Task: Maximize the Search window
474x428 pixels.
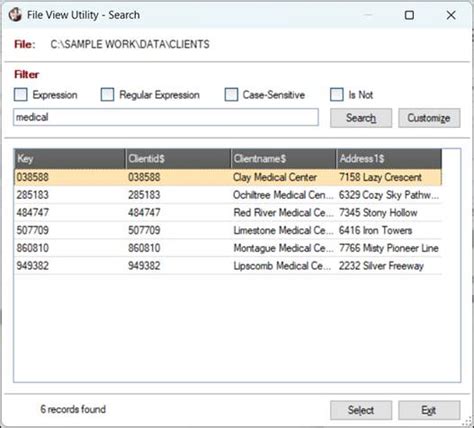Action: [x=409, y=15]
